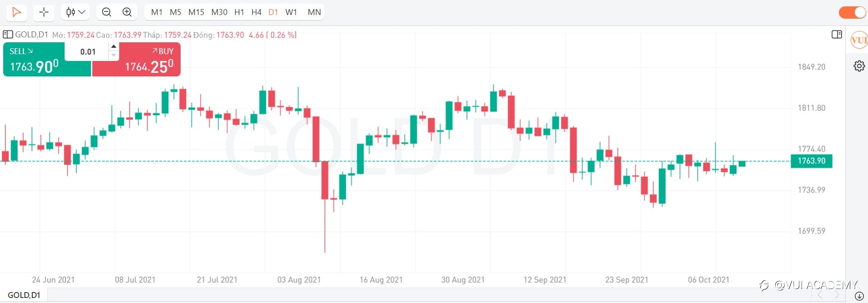Activate the crosshair tool
The height and width of the screenshot is (303, 868).
pyautogui.click(x=44, y=12)
